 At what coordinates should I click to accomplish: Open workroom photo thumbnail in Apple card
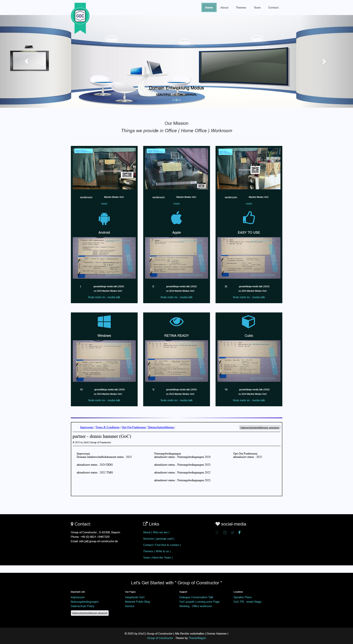pos(176,169)
